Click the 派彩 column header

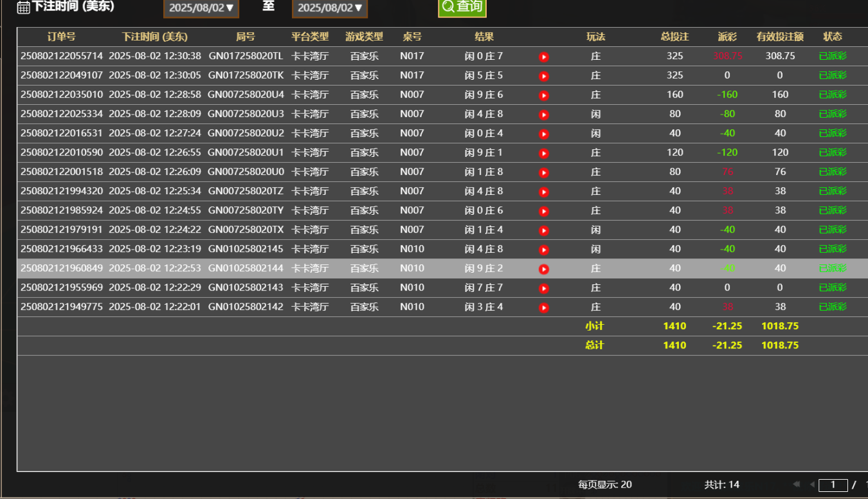pyautogui.click(x=727, y=37)
